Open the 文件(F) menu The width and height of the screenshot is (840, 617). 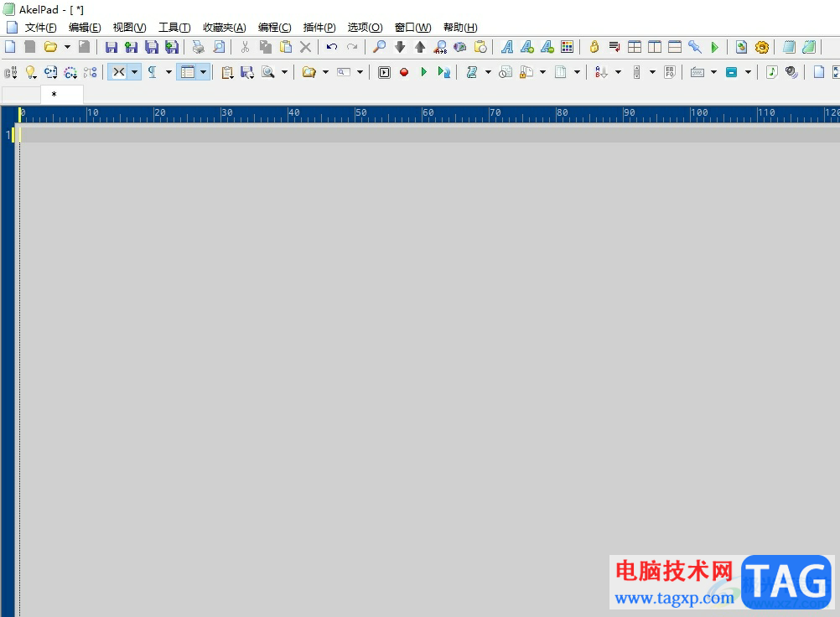[41, 28]
